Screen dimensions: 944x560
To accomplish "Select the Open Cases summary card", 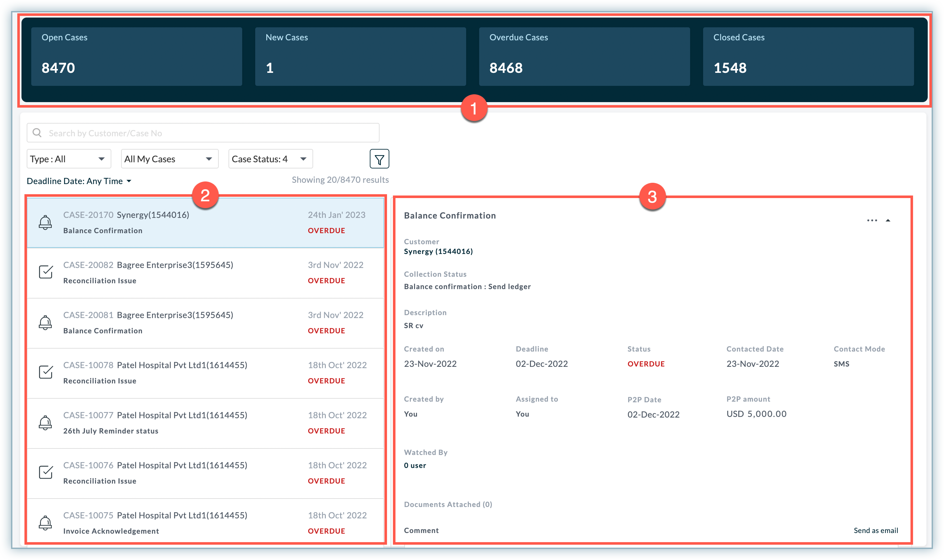I will (x=136, y=56).
